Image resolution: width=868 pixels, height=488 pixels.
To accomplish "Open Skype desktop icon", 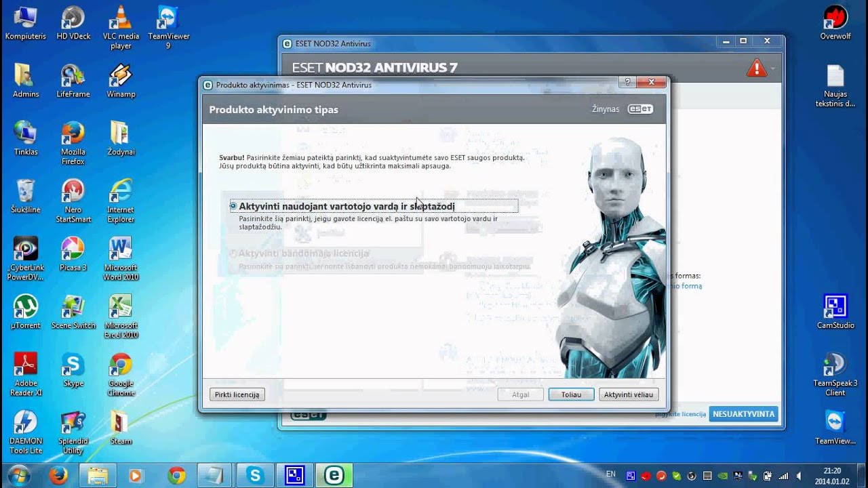I will click(73, 369).
